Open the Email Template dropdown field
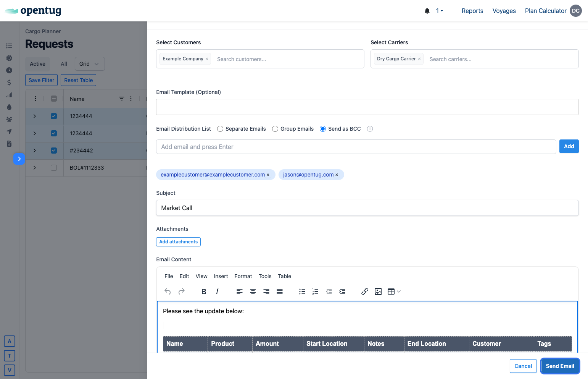Image resolution: width=588 pixels, height=379 pixels. coord(367,107)
